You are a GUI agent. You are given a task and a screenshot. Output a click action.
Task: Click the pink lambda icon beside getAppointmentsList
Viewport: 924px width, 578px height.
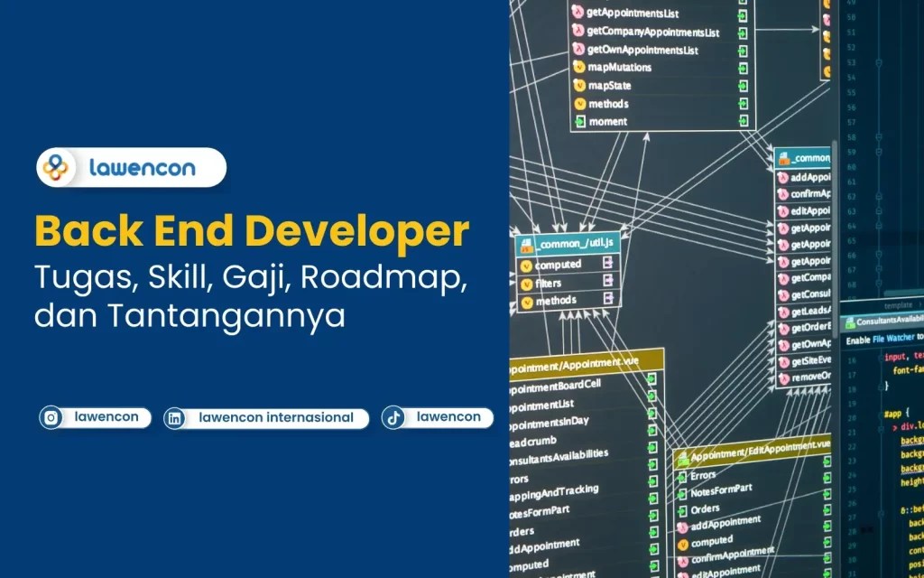coord(578,13)
